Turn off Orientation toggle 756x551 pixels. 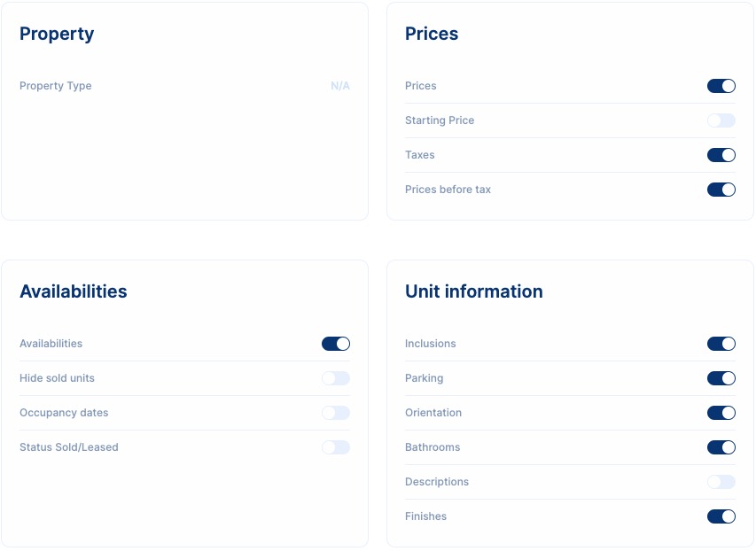point(721,413)
